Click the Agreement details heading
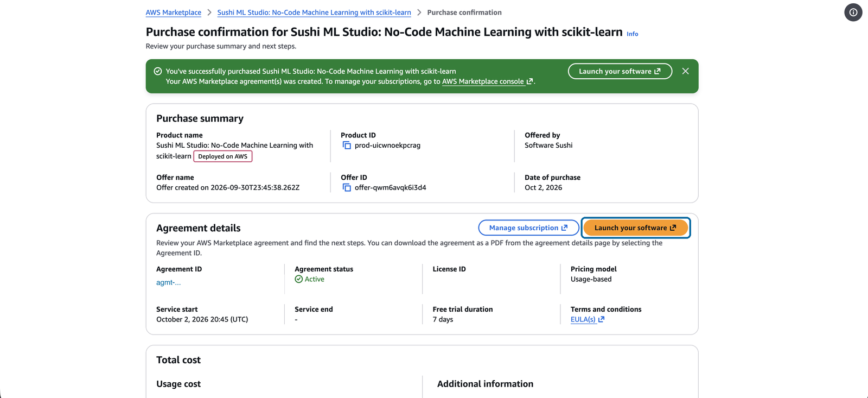 199,228
